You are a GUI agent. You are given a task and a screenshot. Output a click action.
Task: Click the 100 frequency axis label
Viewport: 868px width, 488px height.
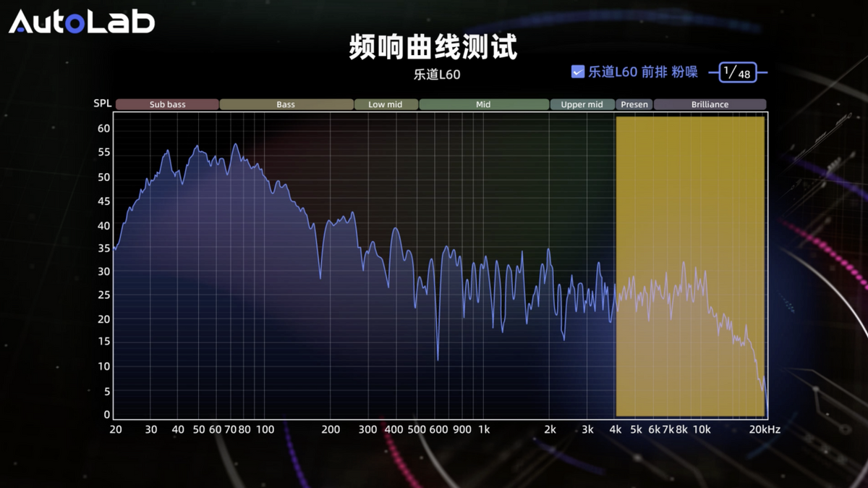(x=265, y=429)
